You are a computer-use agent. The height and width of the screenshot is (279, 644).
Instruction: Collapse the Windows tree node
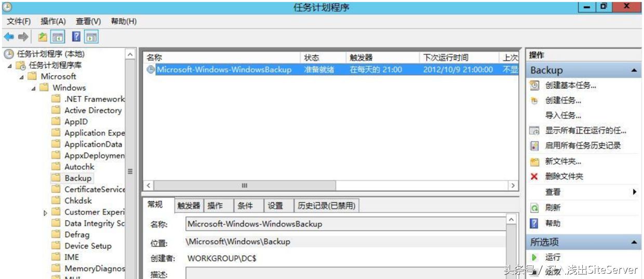(x=33, y=88)
